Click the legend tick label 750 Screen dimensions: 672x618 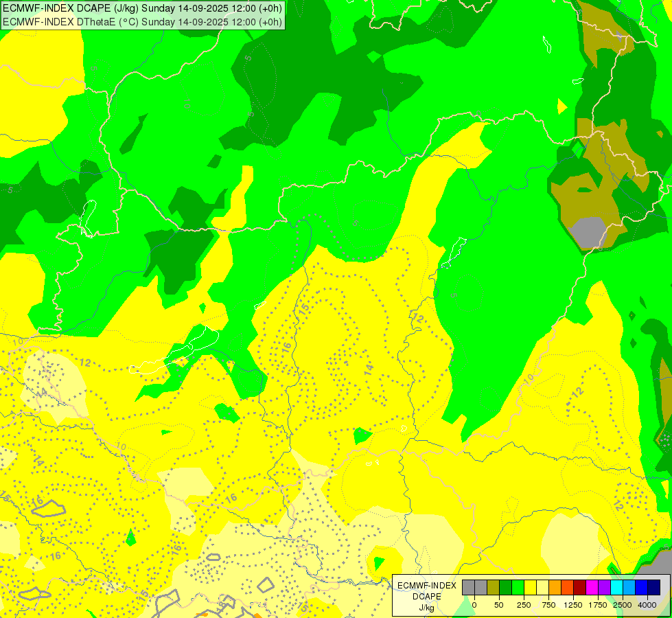tap(548, 605)
